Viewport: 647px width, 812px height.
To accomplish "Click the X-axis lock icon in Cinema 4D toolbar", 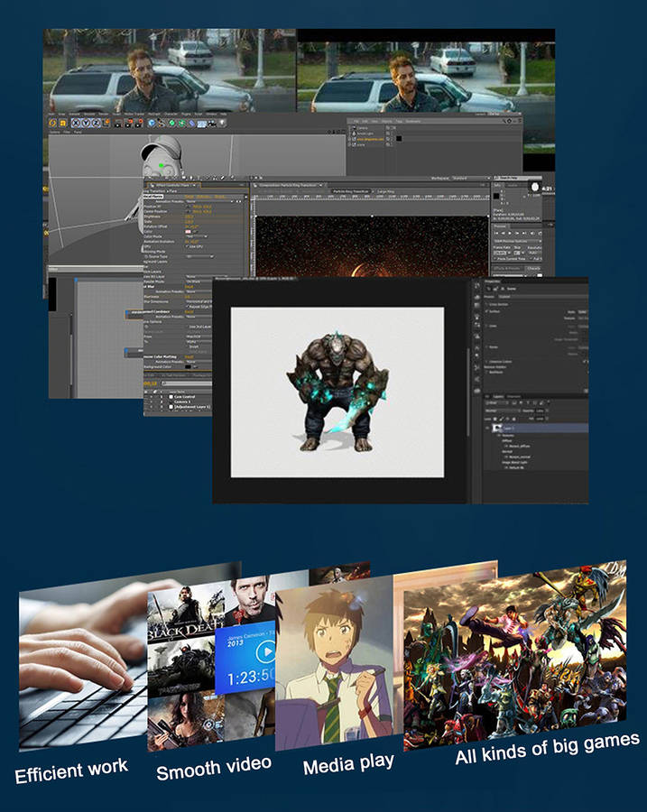I will pyautogui.click(x=76, y=123).
